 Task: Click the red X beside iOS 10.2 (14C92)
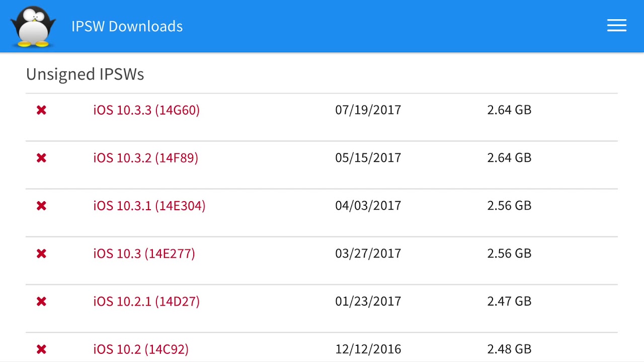(41, 349)
